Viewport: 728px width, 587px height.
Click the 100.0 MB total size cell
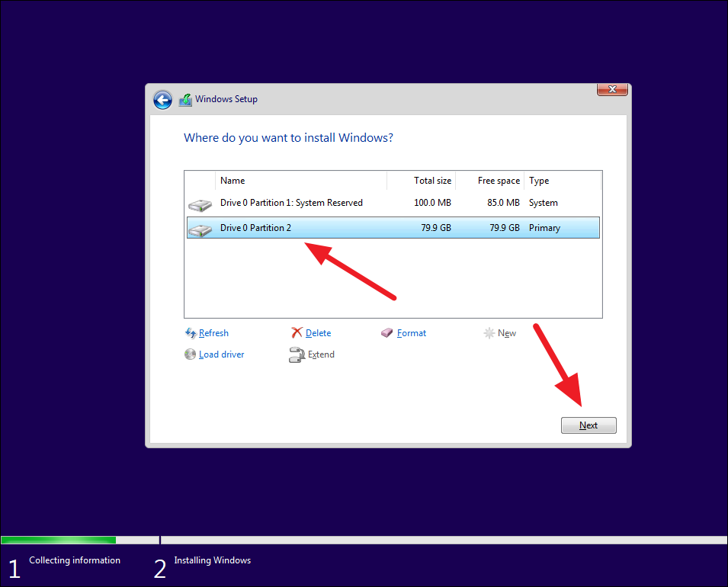432,203
